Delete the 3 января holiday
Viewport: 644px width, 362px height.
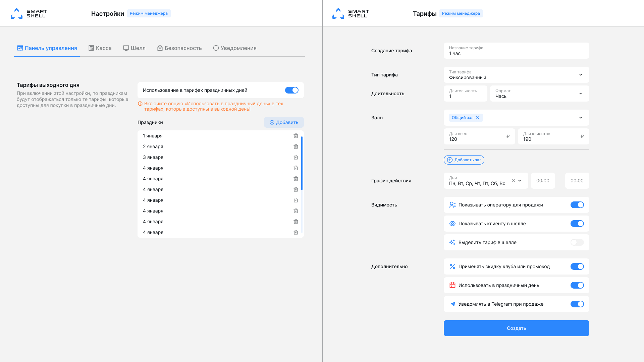coord(296,157)
